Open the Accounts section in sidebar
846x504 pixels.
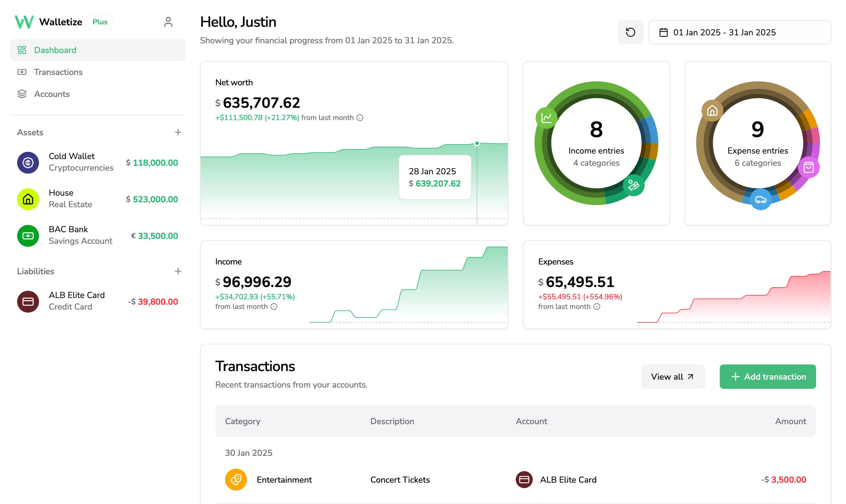[51, 94]
